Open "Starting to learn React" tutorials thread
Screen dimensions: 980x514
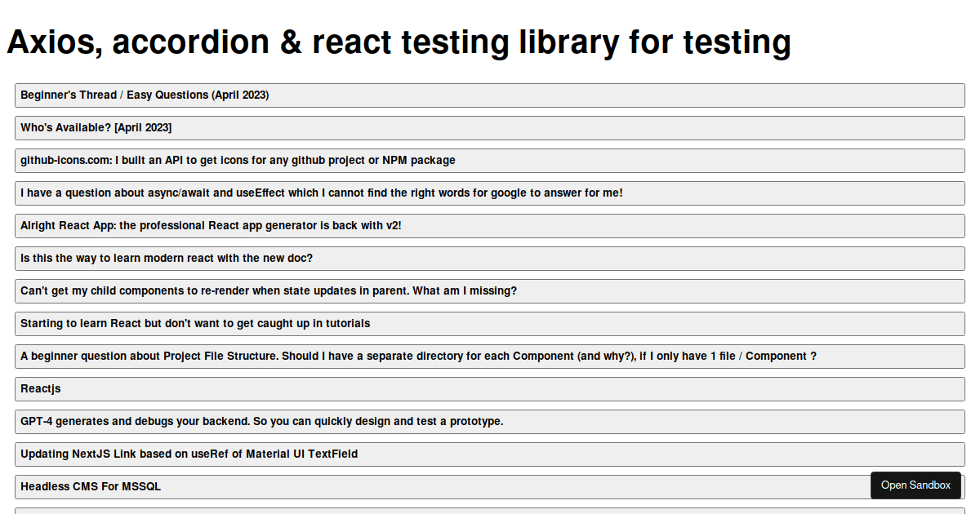pos(490,323)
